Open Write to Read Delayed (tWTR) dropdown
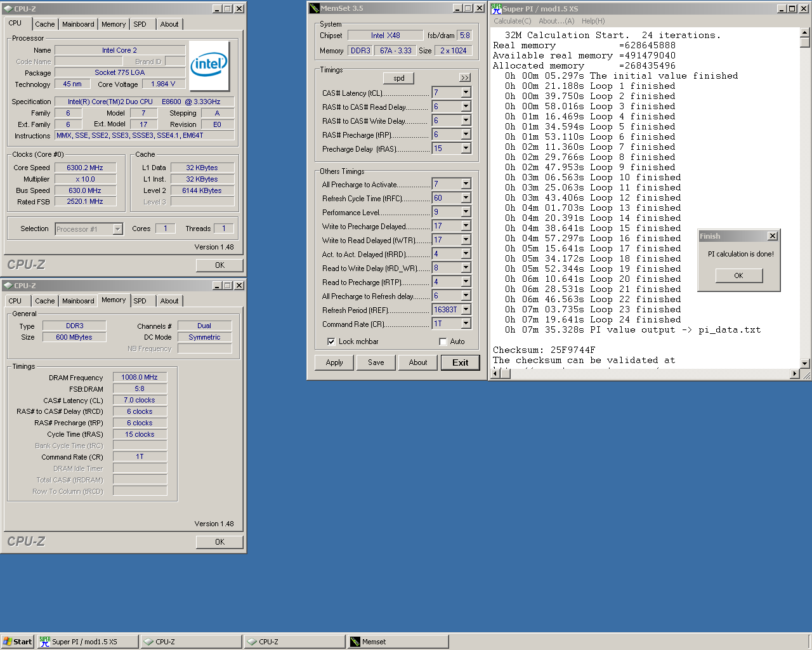 click(466, 240)
